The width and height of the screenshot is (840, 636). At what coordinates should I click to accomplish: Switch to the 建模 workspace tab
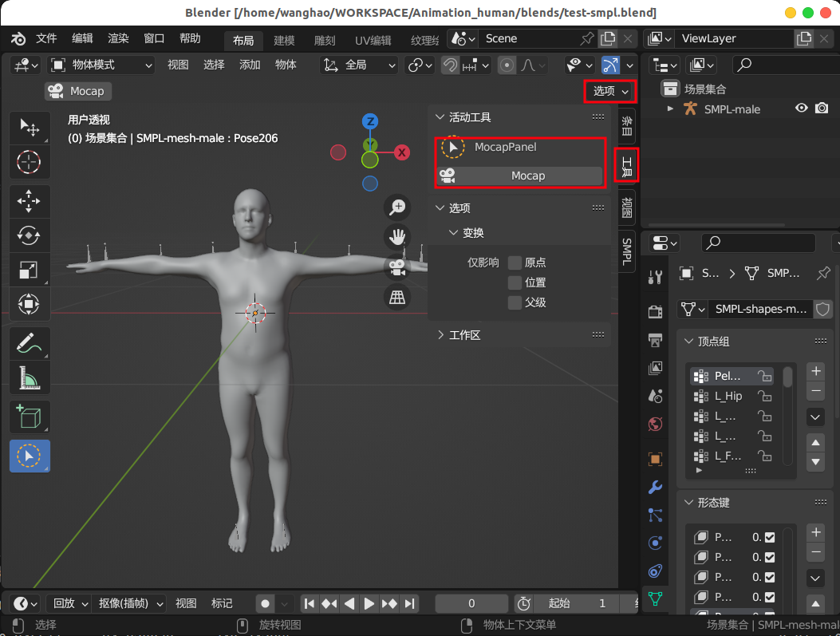coord(284,41)
